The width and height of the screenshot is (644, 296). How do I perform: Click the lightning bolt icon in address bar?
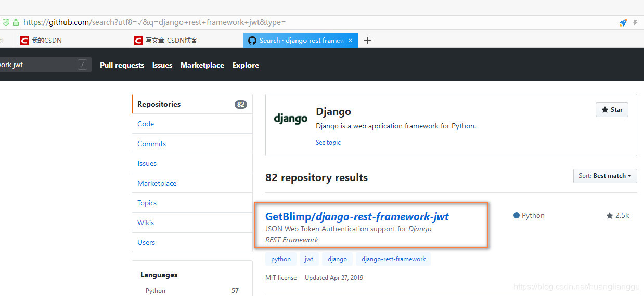635,23
